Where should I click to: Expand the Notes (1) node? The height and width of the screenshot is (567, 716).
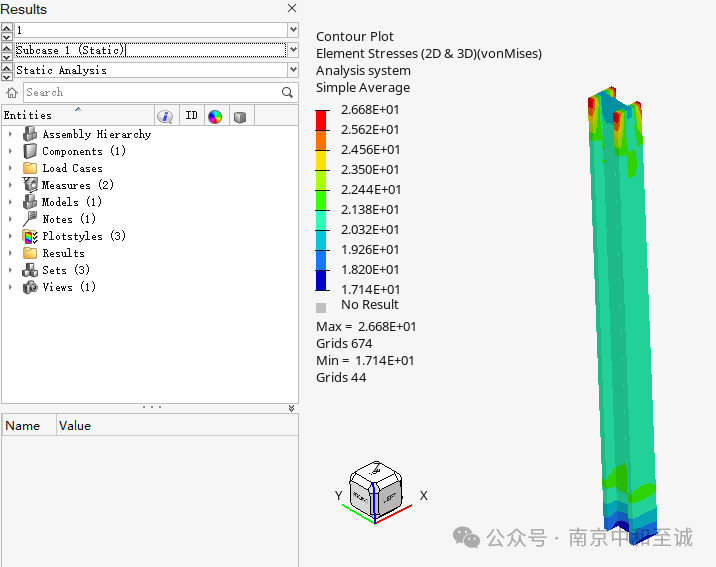[x=11, y=219]
